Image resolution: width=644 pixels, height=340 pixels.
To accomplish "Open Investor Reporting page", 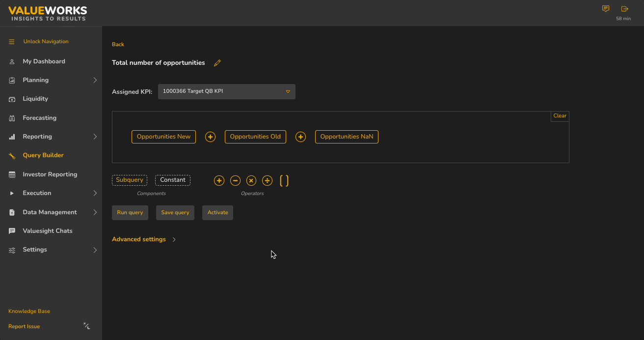I will pos(50,174).
